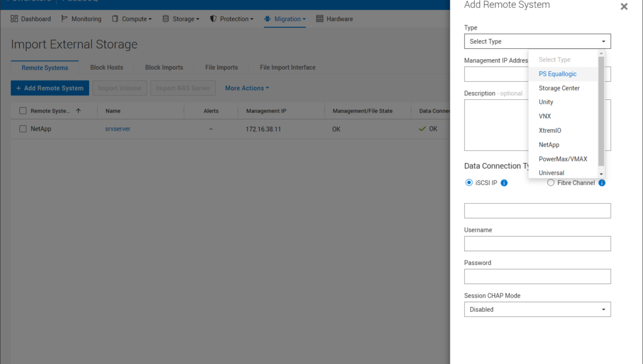The width and height of the screenshot is (643, 364).
Task: Go to the Hardware page
Action: tap(335, 19)
